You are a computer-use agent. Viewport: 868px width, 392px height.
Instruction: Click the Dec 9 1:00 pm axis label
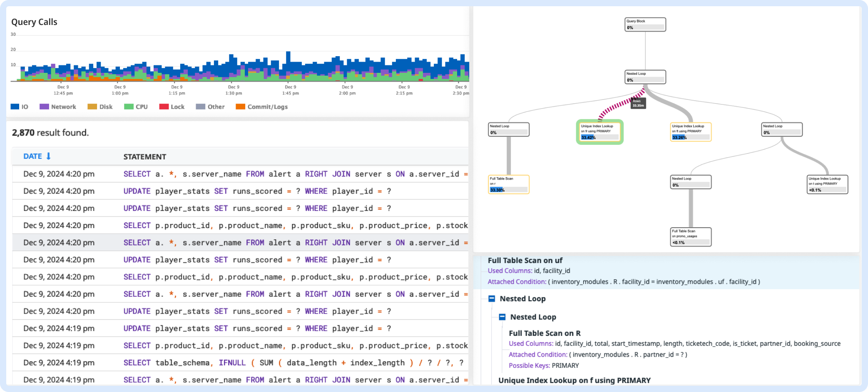pyautogui.click(x=120, y=90)
